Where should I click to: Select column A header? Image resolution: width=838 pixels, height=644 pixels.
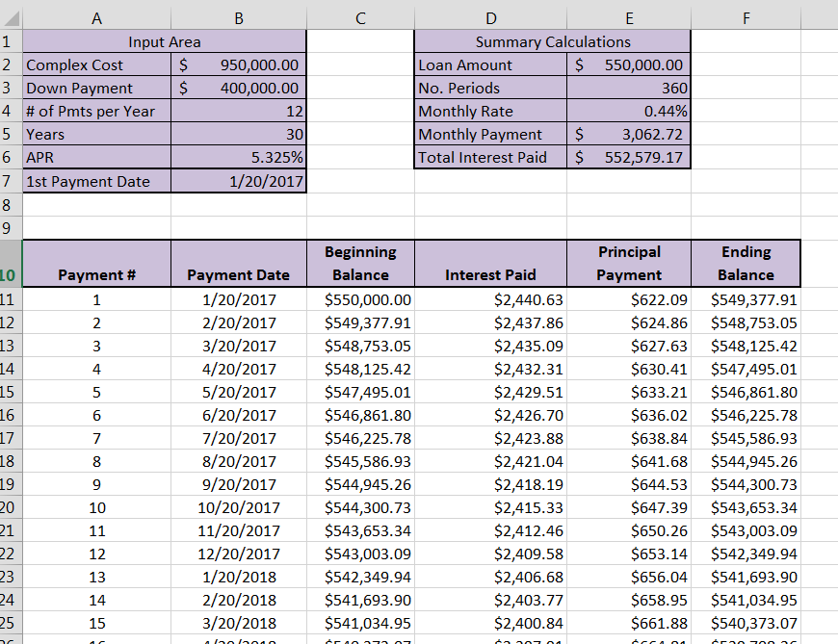click(96, 18)
